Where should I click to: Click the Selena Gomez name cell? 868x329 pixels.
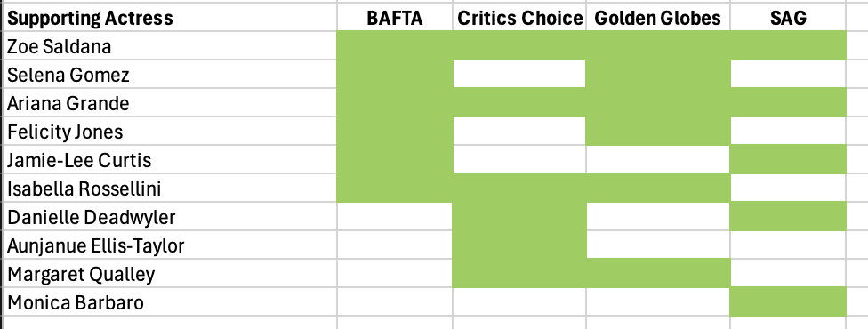(x=170, y=74)
